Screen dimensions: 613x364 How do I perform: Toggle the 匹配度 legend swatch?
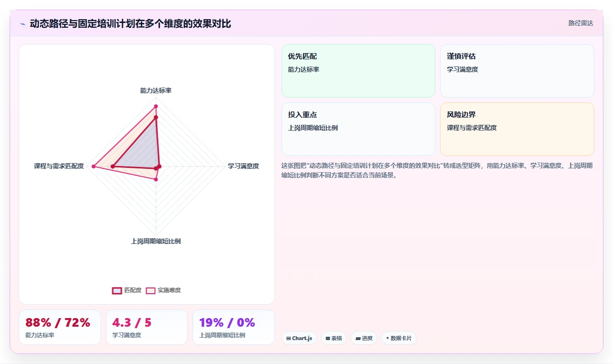coord(117,290)
